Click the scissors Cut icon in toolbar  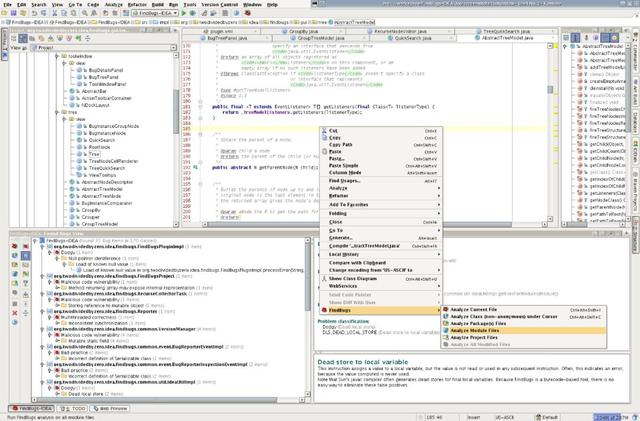click(54, 13)
